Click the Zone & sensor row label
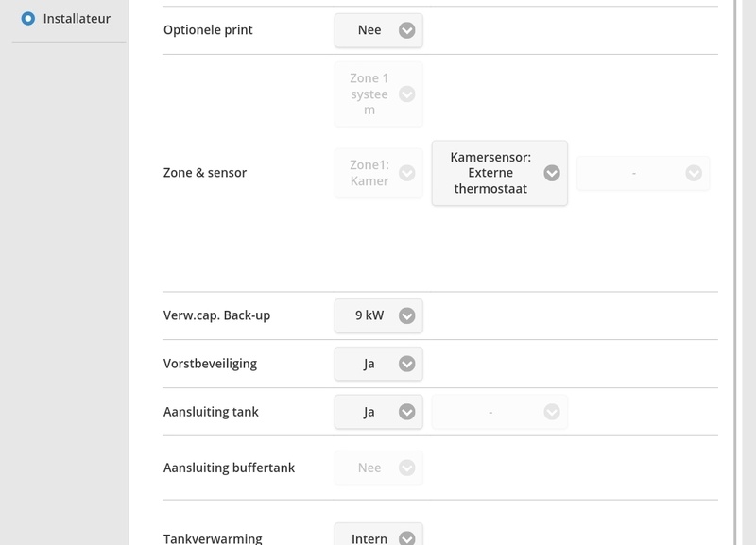756x545 pixels. pyautogui.click(x=205, y=174)
